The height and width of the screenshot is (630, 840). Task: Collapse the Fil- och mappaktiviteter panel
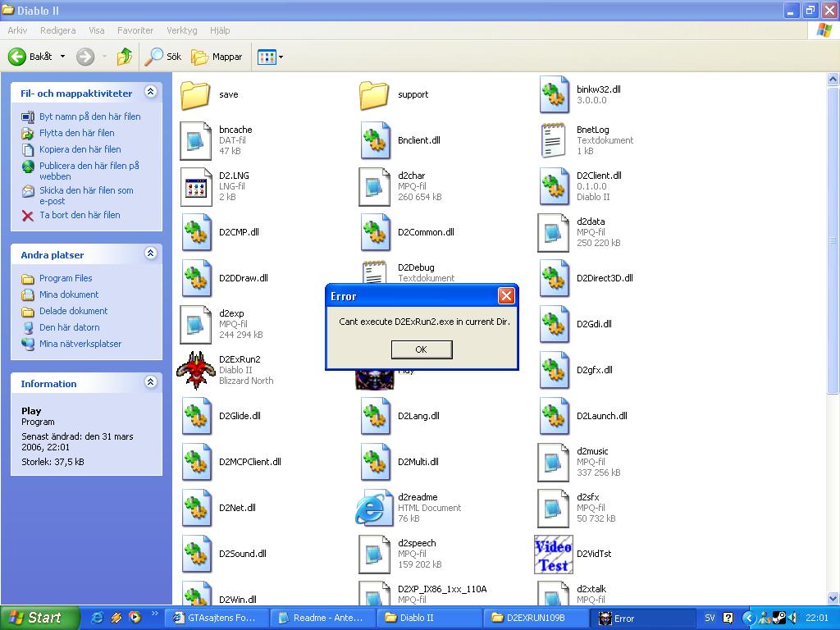[150, 93]
